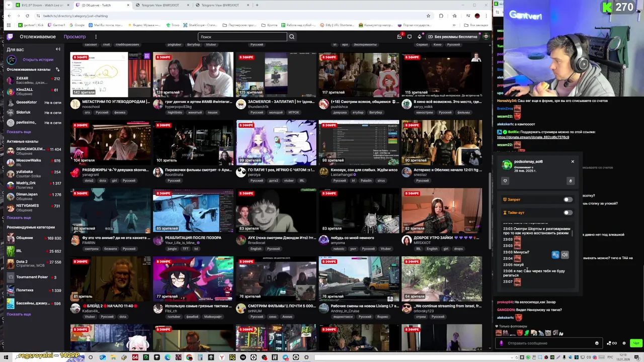Select Dota 2 recommended category
The height and width of the screenshot is (362, 644).
[34, 263]
